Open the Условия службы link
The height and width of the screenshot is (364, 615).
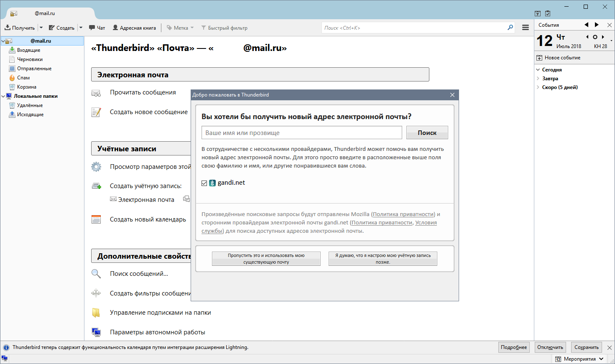(x=426, y=223)
